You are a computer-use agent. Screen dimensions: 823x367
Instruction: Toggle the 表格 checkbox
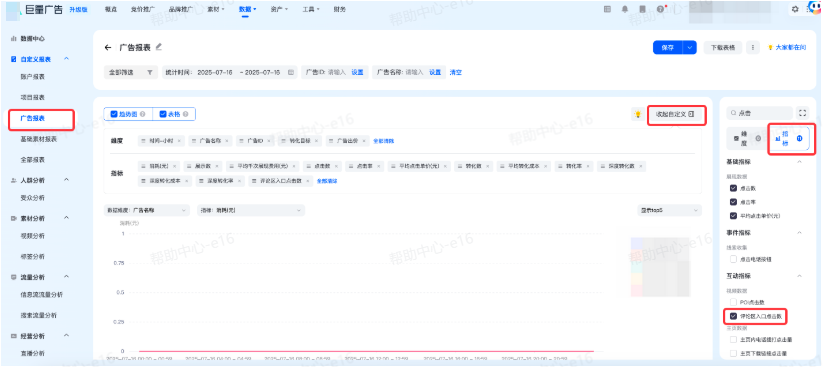point(163,114)
